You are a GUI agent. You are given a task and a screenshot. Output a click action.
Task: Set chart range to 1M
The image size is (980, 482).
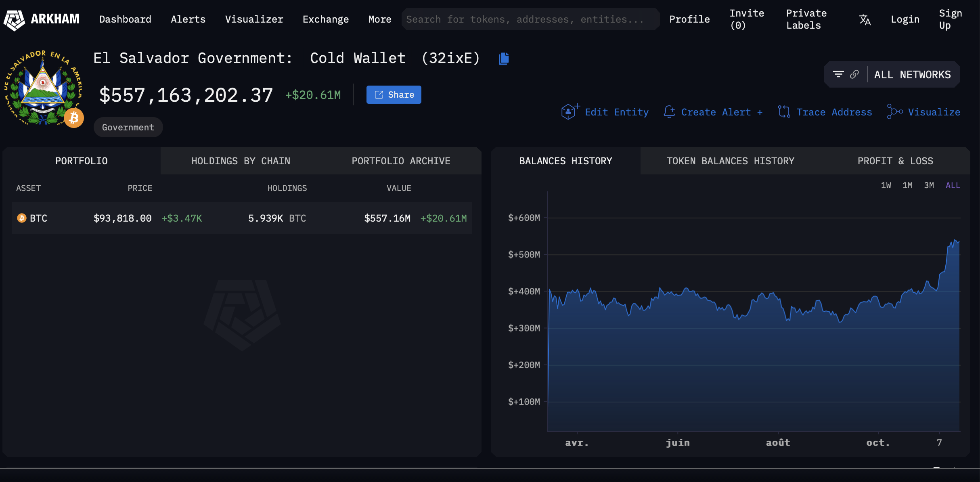[x=907, y=185]
